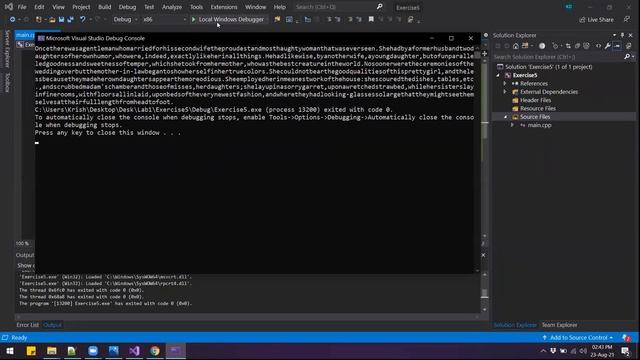Click the Output panel vertical scrollbar
The image size is (640, 360).
484,292
